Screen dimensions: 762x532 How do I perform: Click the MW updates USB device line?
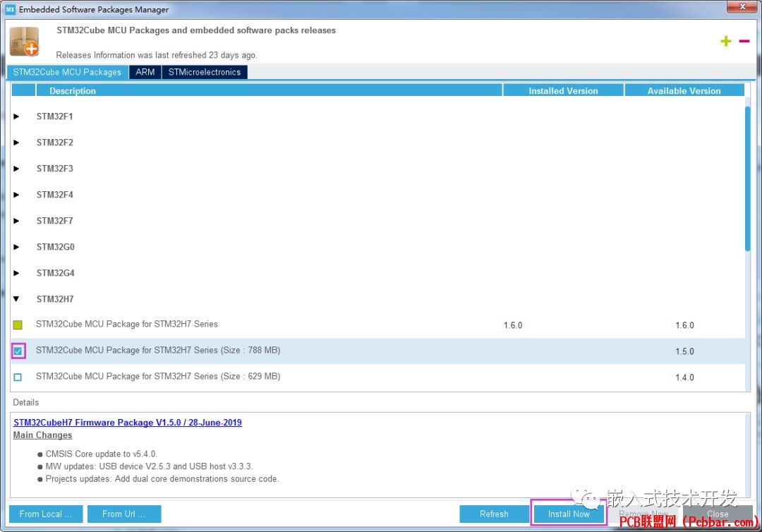[x=149, y=466]
